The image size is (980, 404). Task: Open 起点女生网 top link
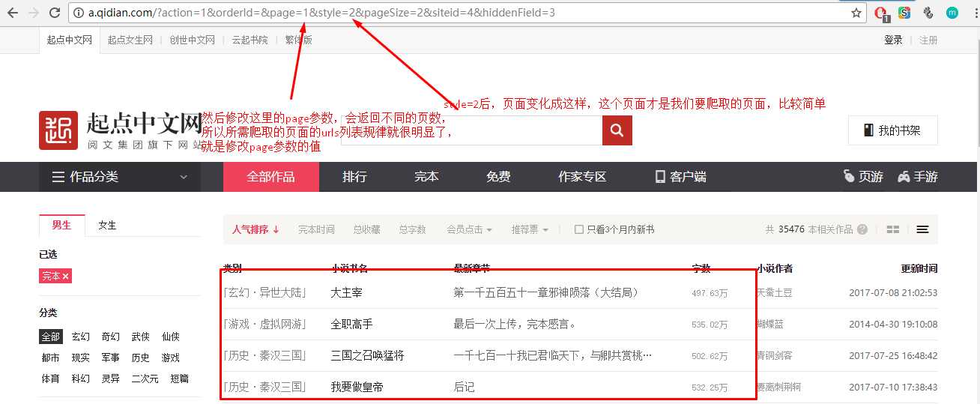tap(130, 40)
